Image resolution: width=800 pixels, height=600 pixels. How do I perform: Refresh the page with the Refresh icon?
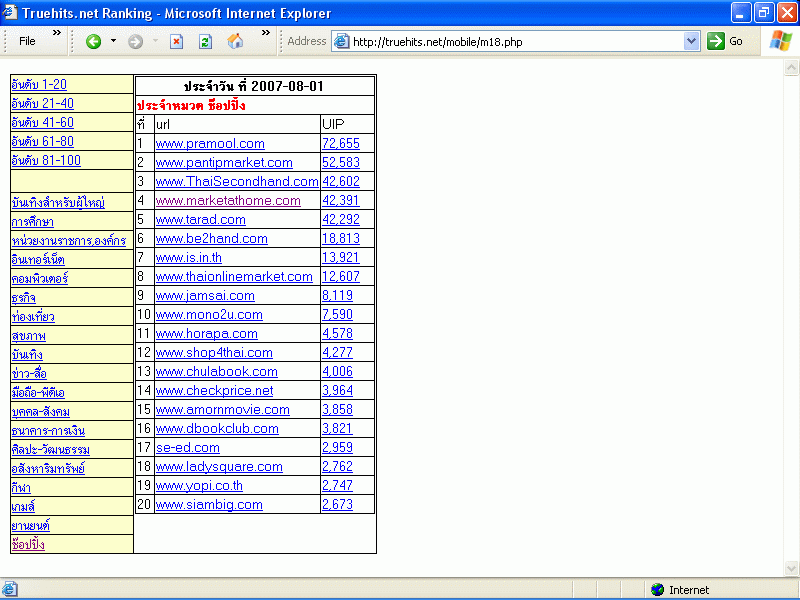click(205, 41)
